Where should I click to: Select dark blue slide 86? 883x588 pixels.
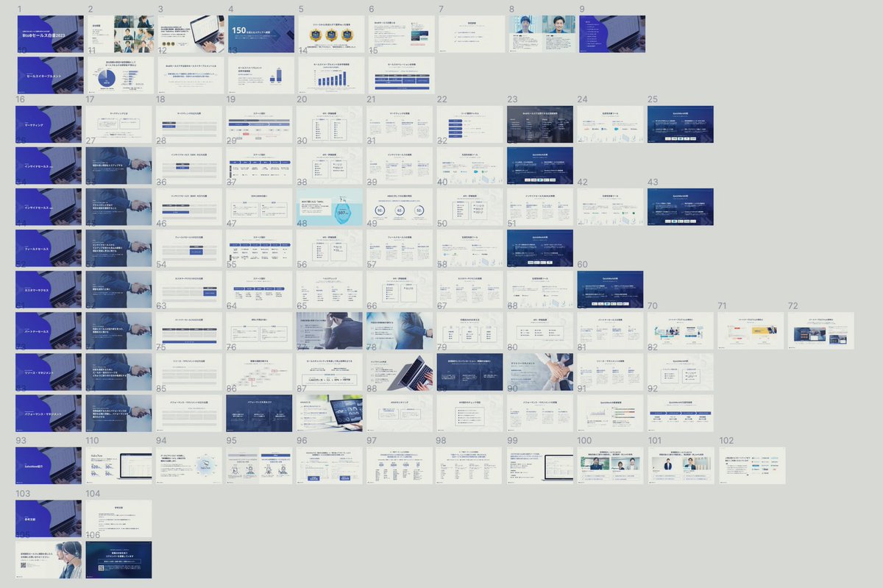(x=260, y=413)
